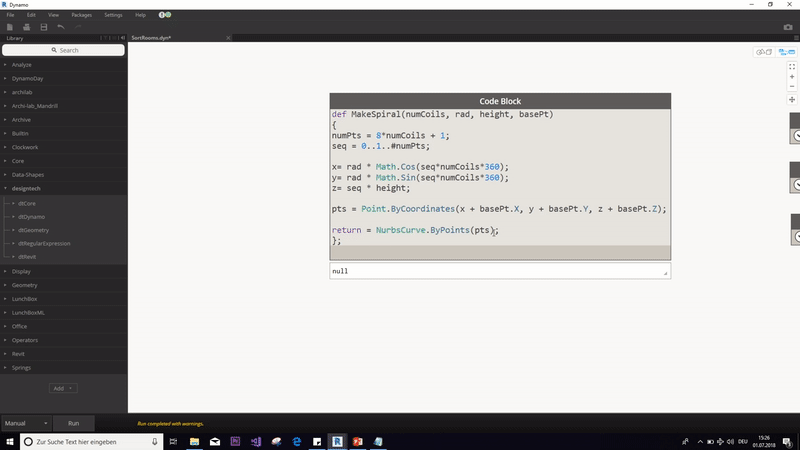Screen dimensions: 800x450
Task: Click the Add button in library
Action: click(x=62, y=388)
